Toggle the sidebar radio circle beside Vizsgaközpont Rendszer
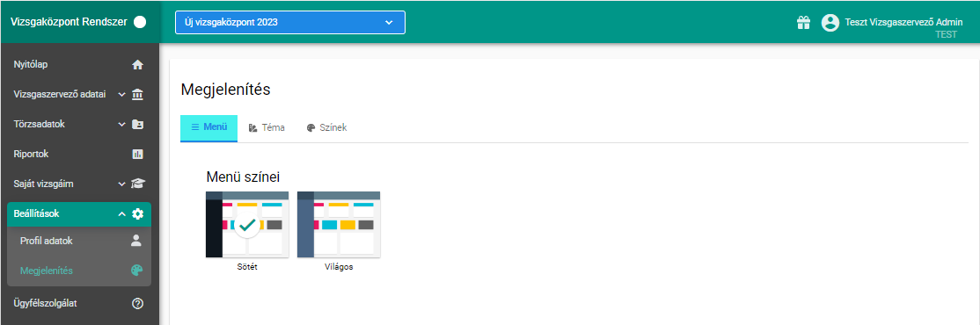This screenshot has width=980, height=325. coord(140,22)
